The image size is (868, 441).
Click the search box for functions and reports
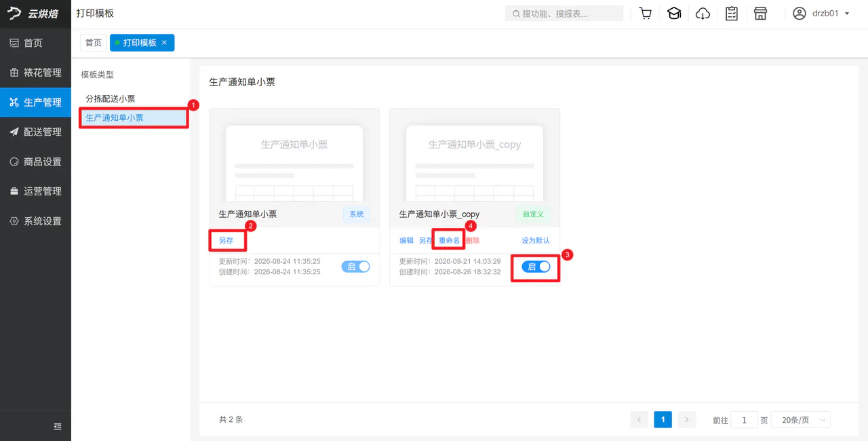tap(564, 14)
